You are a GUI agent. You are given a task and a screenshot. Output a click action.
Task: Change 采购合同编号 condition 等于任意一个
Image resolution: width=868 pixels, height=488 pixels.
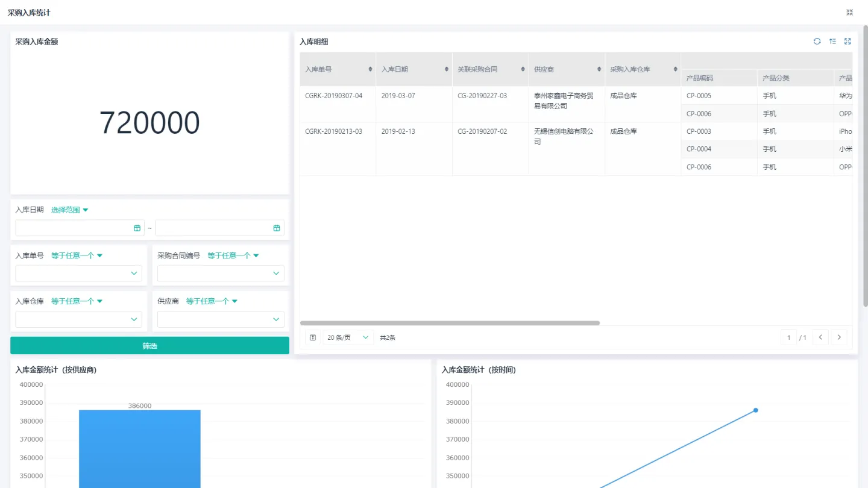(233, 255)
